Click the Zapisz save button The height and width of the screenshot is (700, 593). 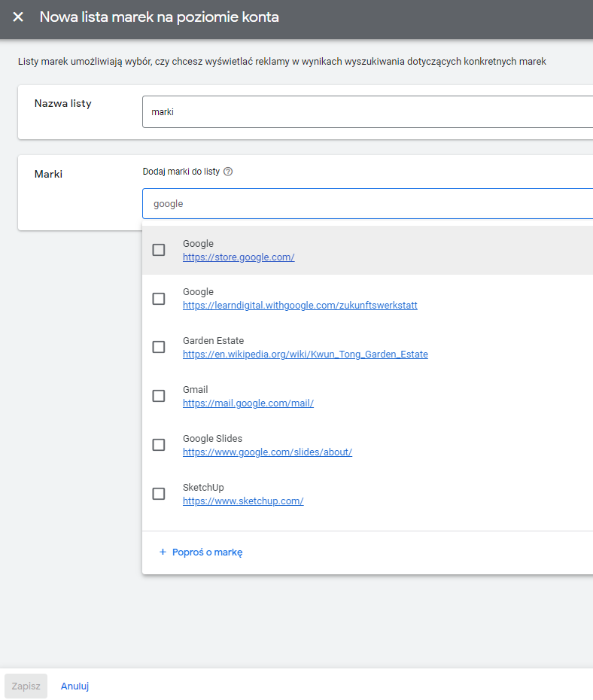26,686
